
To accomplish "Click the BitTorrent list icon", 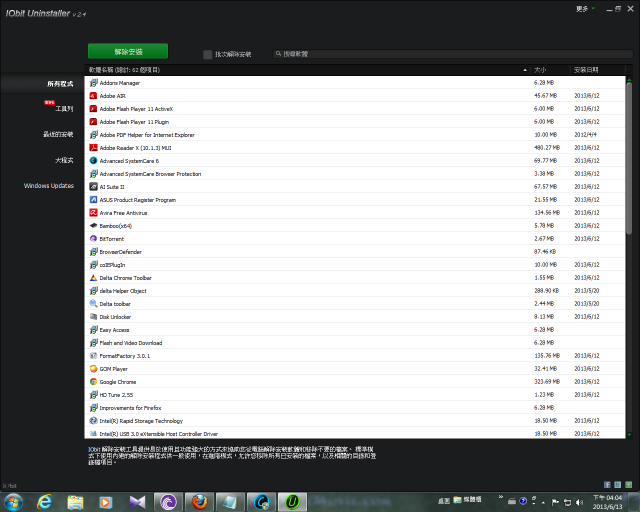I will click(93, 239).
